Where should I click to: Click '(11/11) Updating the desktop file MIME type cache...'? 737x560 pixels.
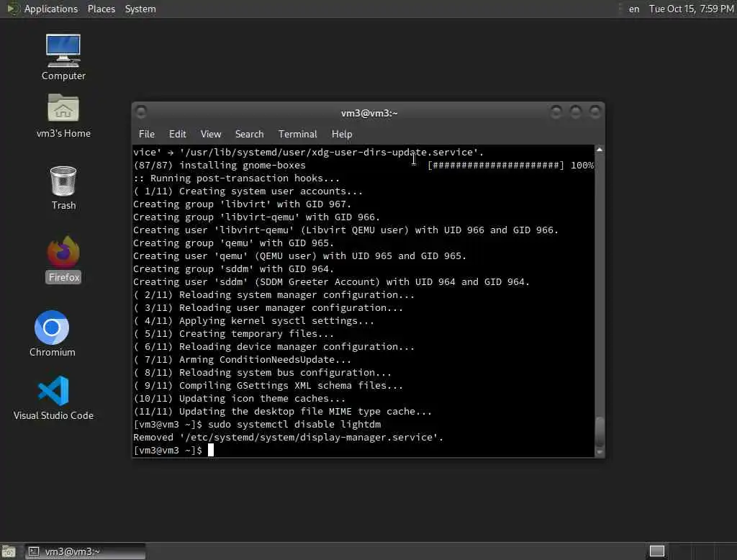(282, 412)
